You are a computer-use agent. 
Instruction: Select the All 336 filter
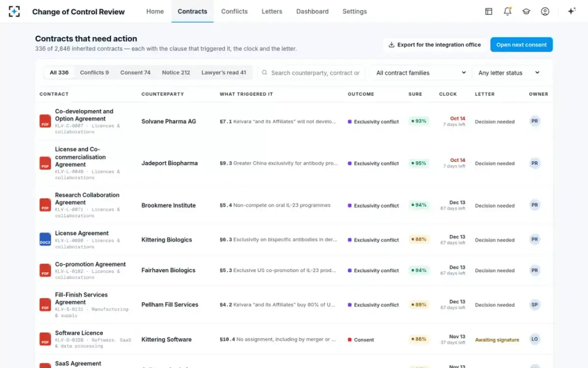point(59,73)
